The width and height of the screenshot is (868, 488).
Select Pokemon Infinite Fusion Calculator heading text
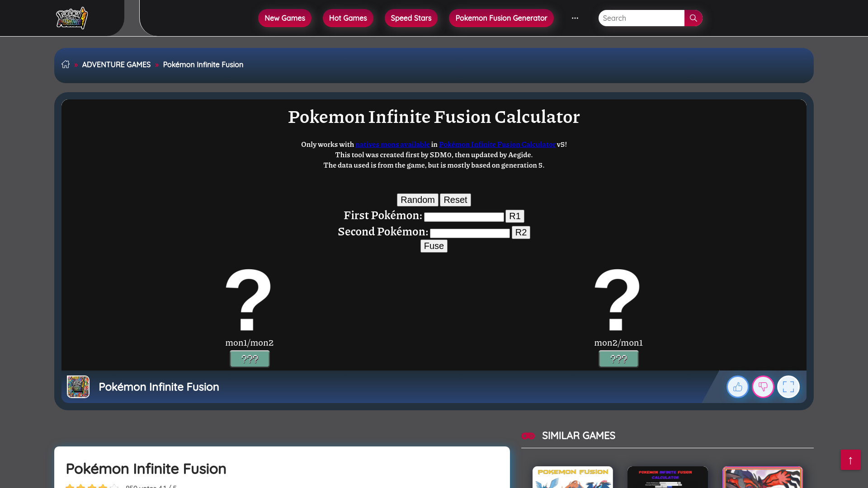[434, 117]
